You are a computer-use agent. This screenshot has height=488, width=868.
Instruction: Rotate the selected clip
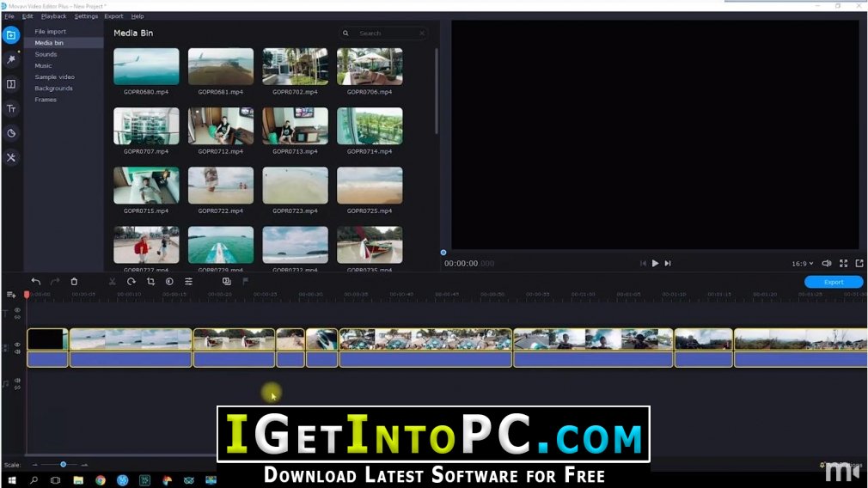[131, 282]
